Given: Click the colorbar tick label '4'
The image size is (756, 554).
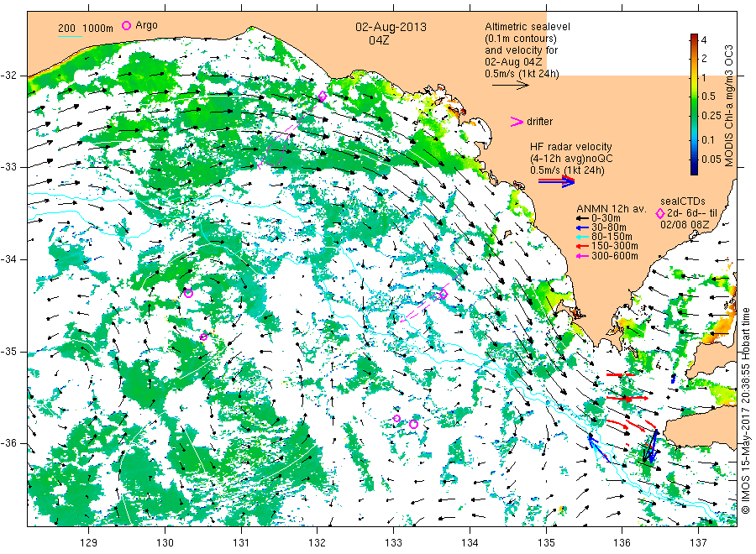Looking at the screenshot, I should point(703,40).
